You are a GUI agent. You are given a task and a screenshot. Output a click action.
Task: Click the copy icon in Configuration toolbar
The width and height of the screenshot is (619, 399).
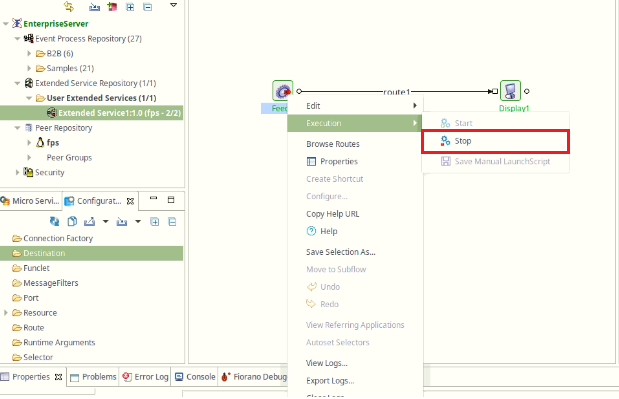click(x=72, y=221)
